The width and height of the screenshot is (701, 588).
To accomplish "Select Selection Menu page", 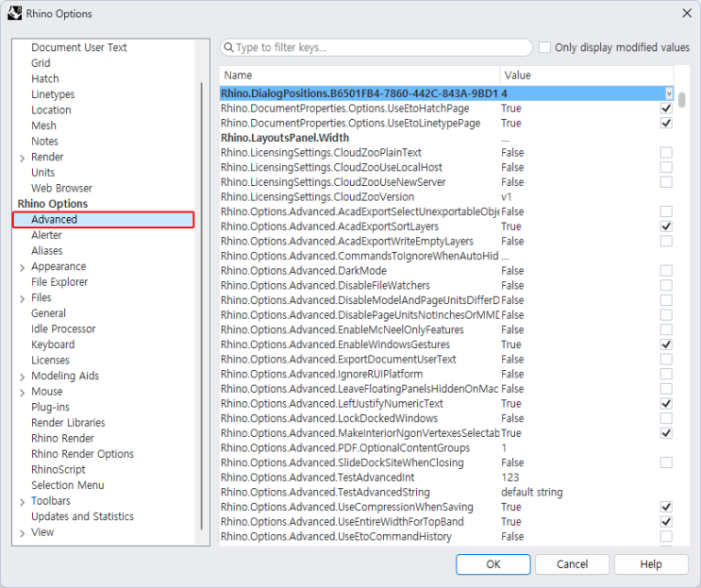I will 68,485.
